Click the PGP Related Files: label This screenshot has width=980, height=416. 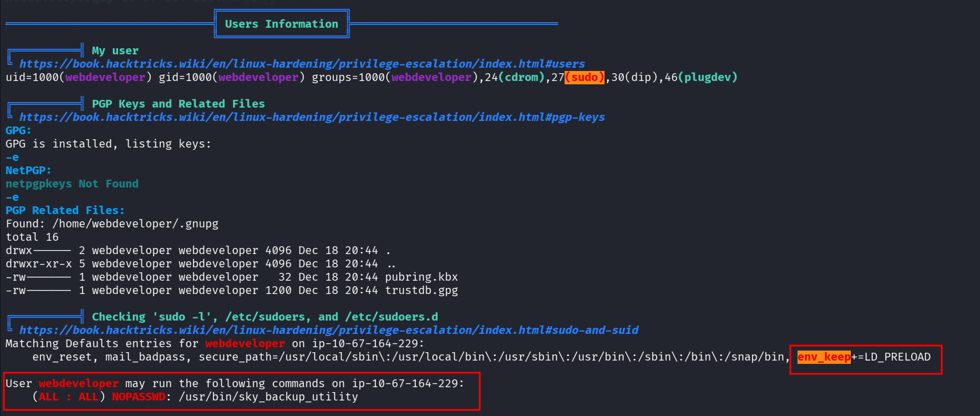pyautogui.click(x=65, y=210)
